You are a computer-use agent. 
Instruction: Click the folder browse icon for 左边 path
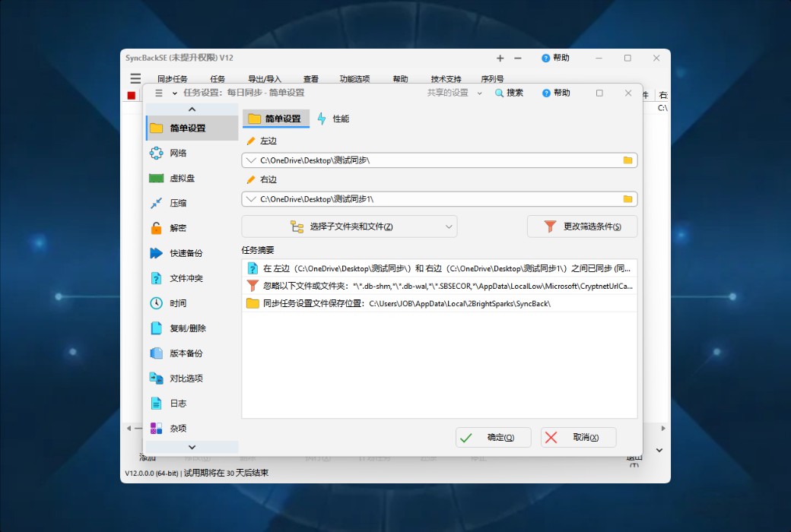[629, 160]
